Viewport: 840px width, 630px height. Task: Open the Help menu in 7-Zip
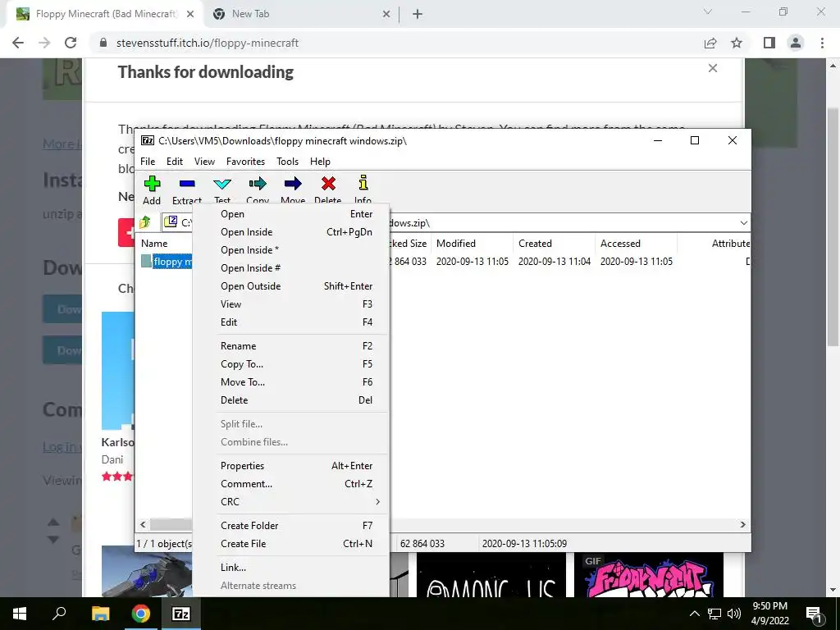(320, 162)
